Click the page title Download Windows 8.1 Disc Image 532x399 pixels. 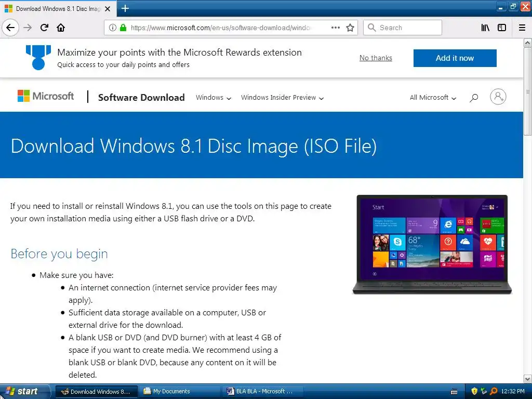(x=194, y=146)
